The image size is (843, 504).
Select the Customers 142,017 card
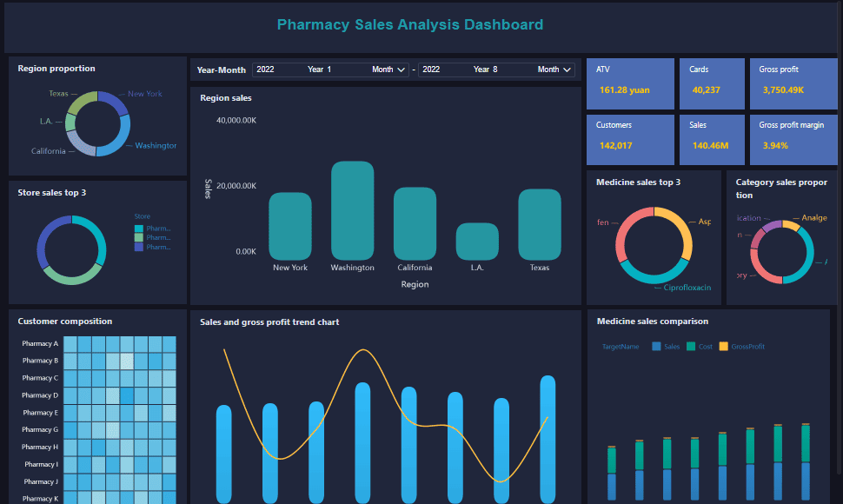630,137
